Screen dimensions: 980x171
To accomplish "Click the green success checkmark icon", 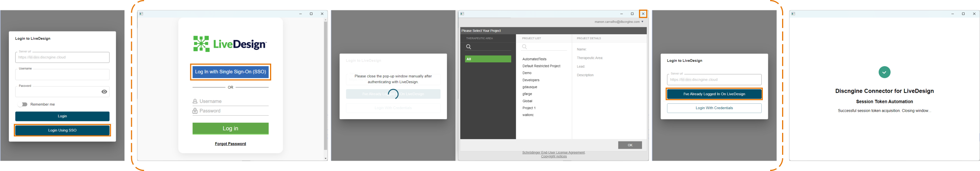I will [x=884, y=72].
